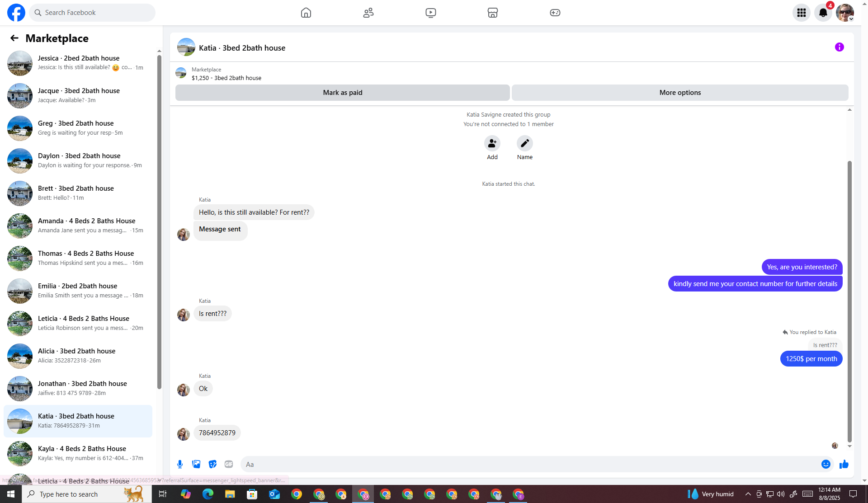Go to Facebook Home tab
The height and width of the screenshot is (503, 868).
pos(306,13)
